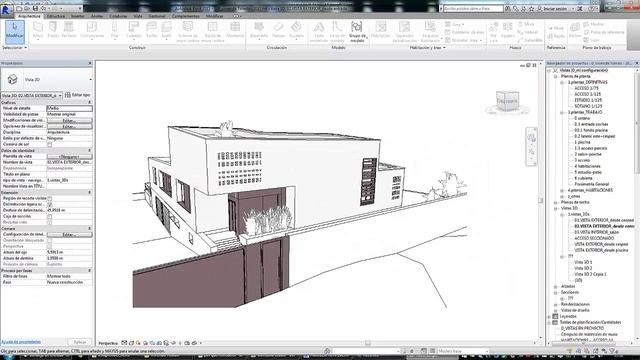Click the help search box in title bar

[x=473, y=9]
